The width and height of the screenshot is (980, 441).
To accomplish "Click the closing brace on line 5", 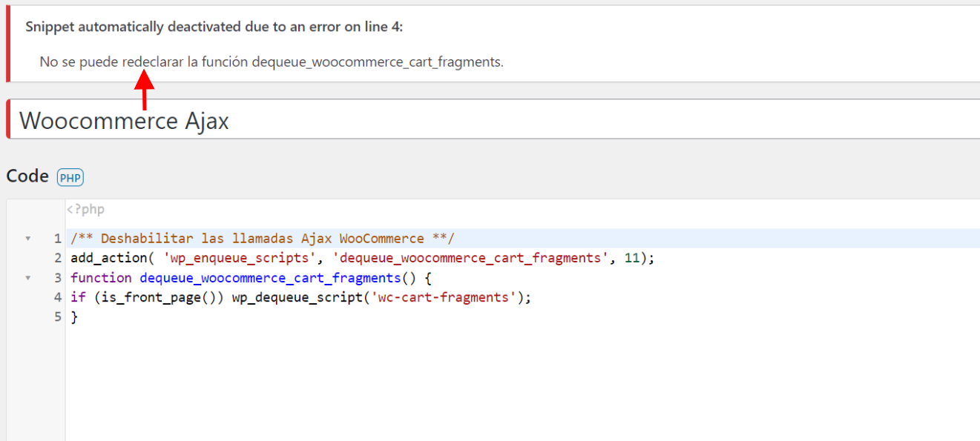I will pyautogui.click(x=74, y=317).
